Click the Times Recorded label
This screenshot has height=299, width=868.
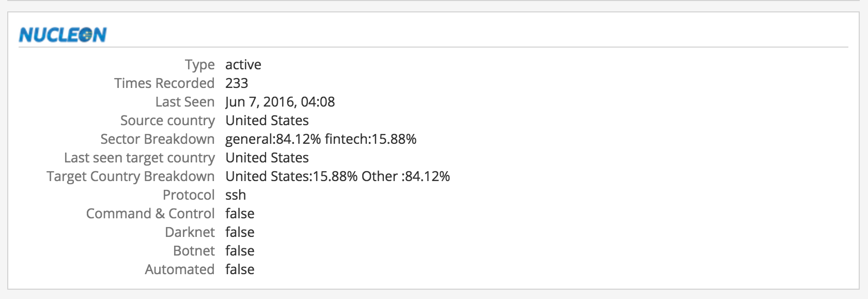coord(164,83)
